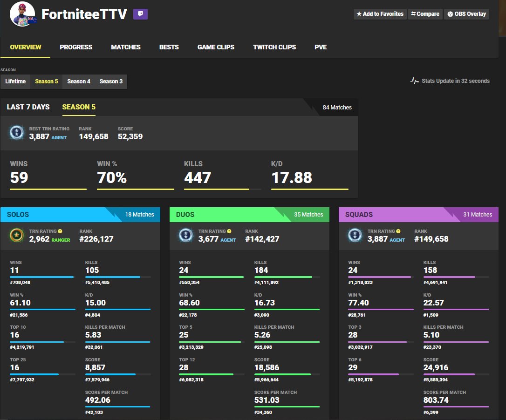Click the stats update pulse icon
The height and width of the screenshot is (420, 506).
tap(414, 81)
